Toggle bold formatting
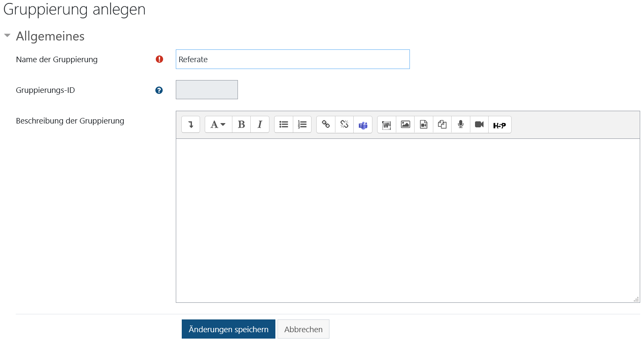The width and height of the screenshot is (644, 342). 241,124
